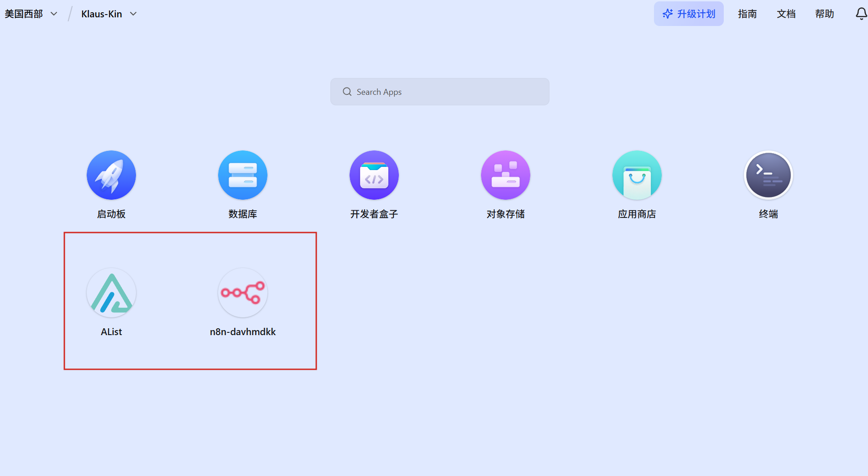Click the 帮助 help link

[x=825, y=14]
